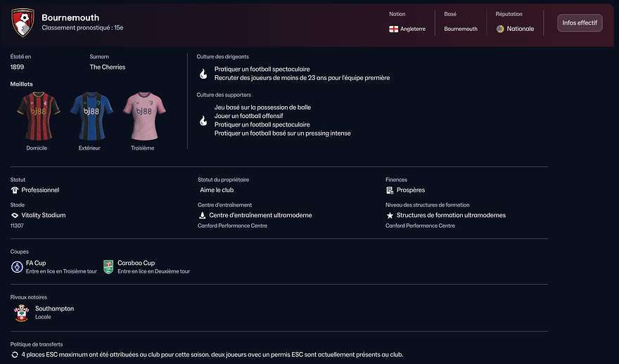Click the Vitality Stadium icon

(15, 215)
